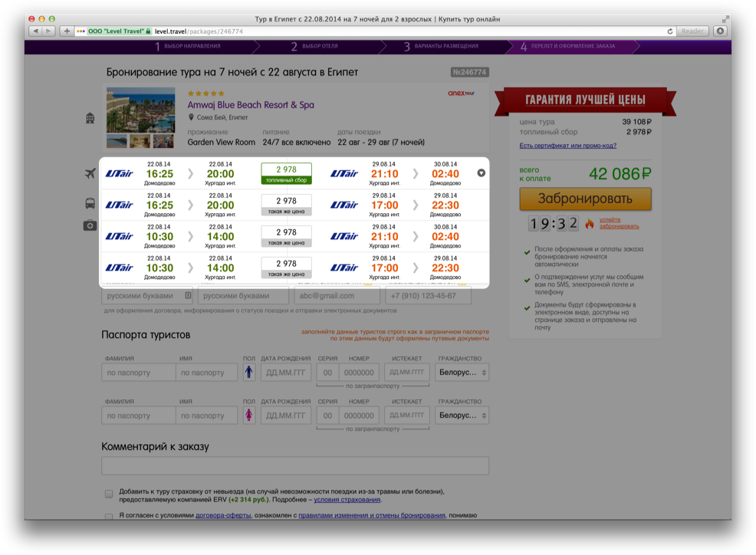Go to step 1 Выбор направления
Screen dimensions: 756x555
tap(188, 46)
